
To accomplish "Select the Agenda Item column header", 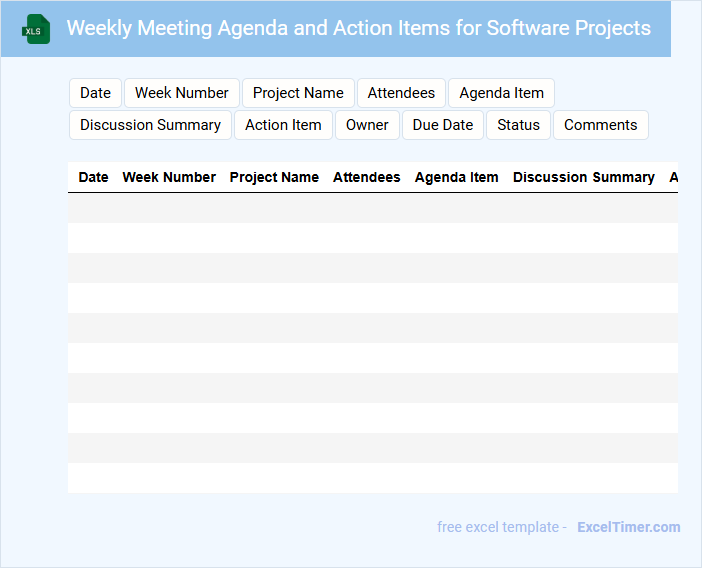I will click(x=456, y=177).
